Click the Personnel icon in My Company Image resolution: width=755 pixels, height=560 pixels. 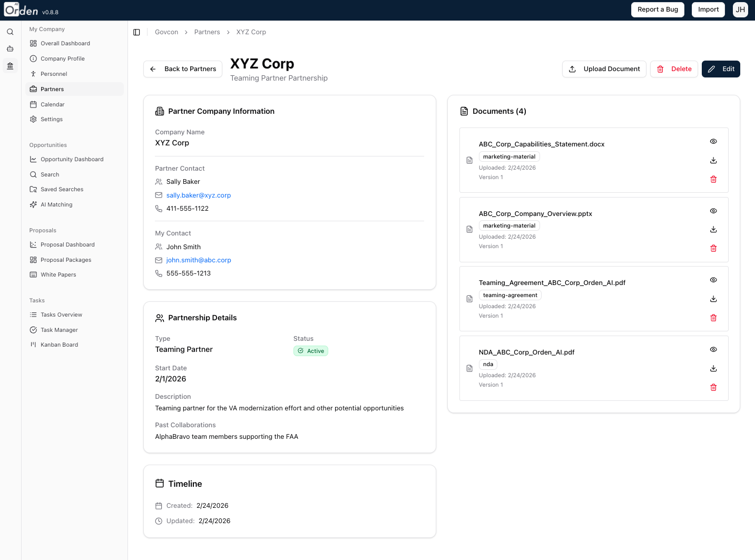coord(33,74)
